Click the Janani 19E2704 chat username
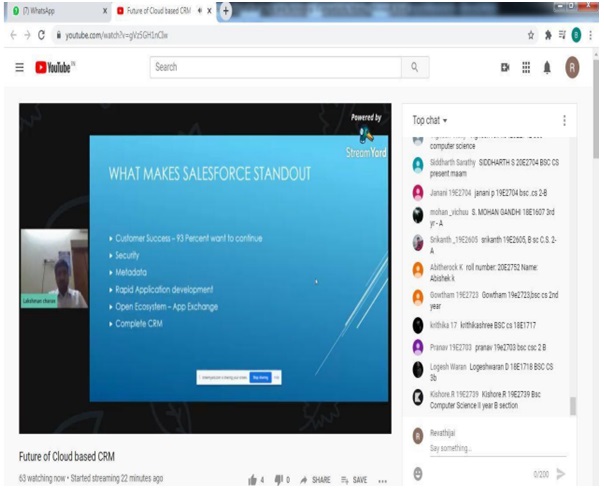604x488 pixels. (x=450, y=193)
